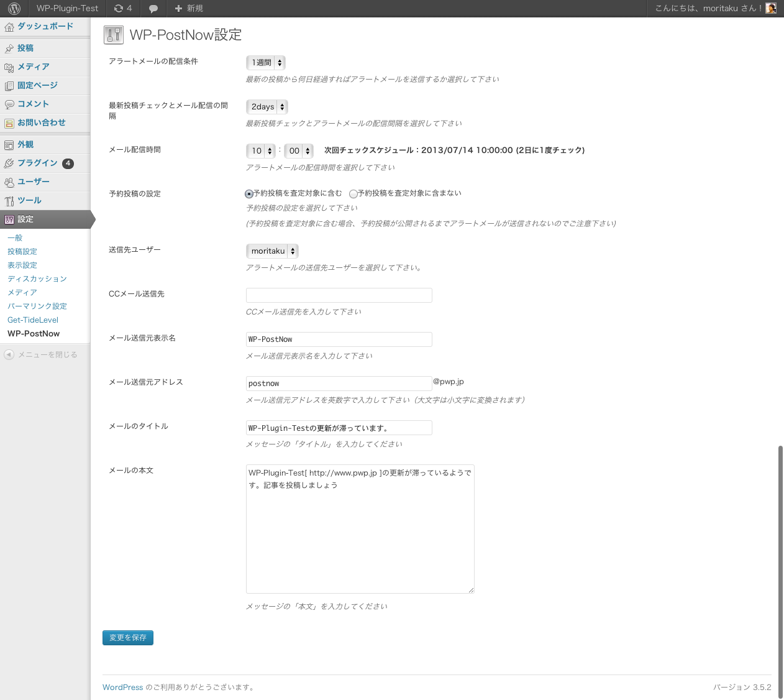Image resolution: width=784 pixels, height=700 pixels.
Task: Open お問い合わせ menu item
Action: pyautogui.click(x=42, y=122)
